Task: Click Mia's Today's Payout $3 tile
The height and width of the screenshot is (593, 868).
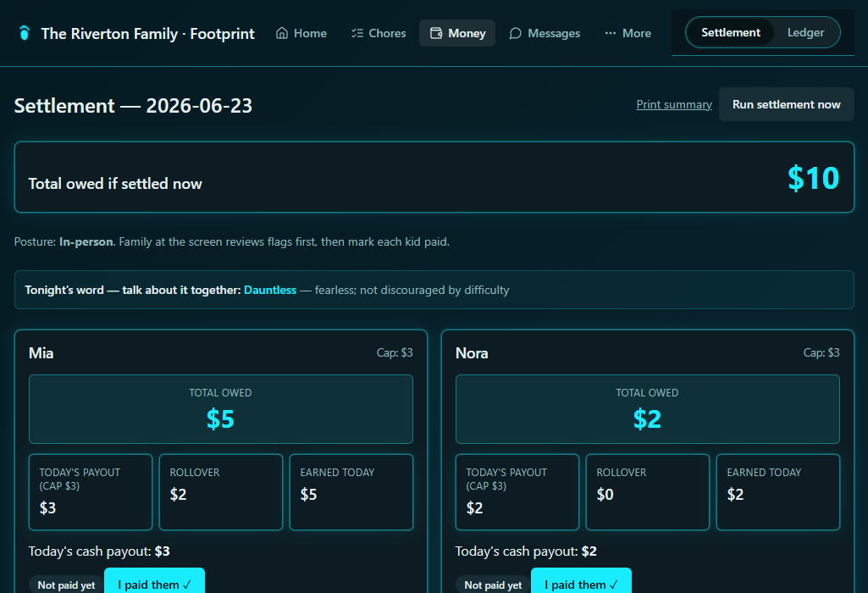Action: coord(91,492)
